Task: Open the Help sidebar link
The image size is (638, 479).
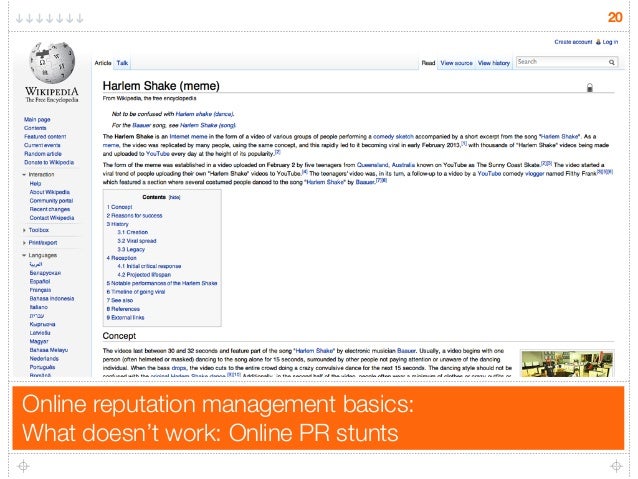Action: [35, 184]
